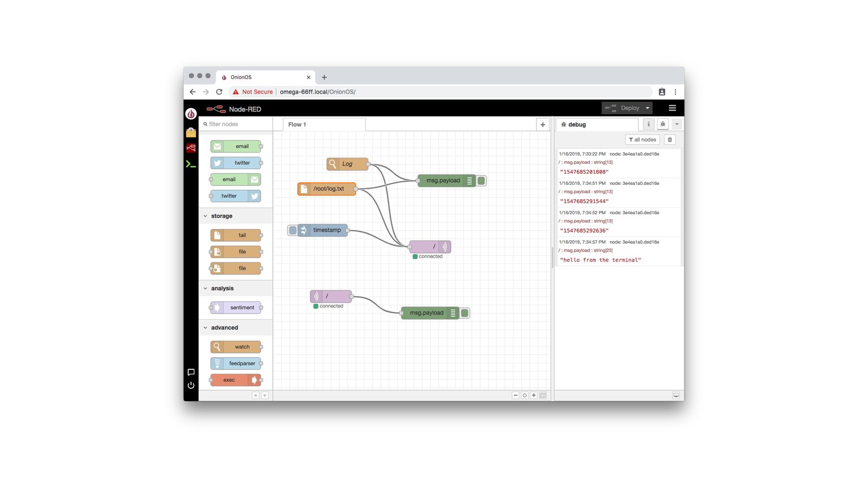
Task: Click debug message "hello from the terminal"
Action: click(601, 260)
